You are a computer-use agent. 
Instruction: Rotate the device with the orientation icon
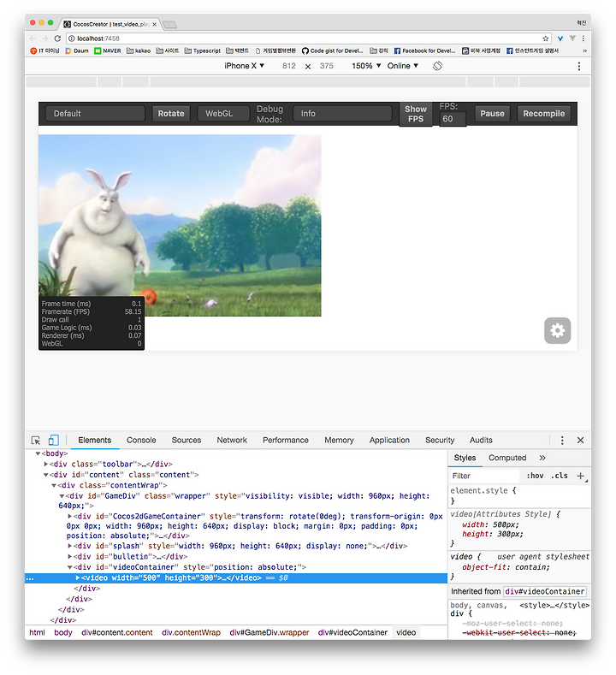point(437,66)
